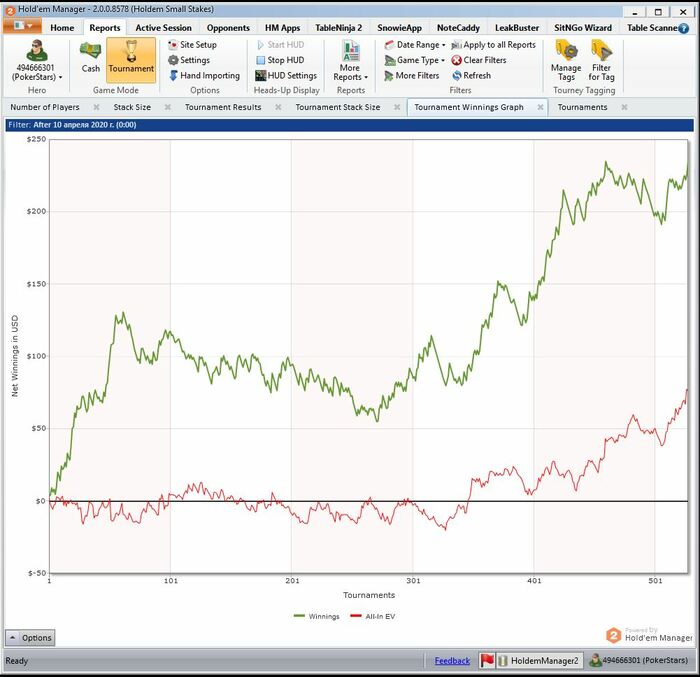Refresh the report

click(471, 75)
